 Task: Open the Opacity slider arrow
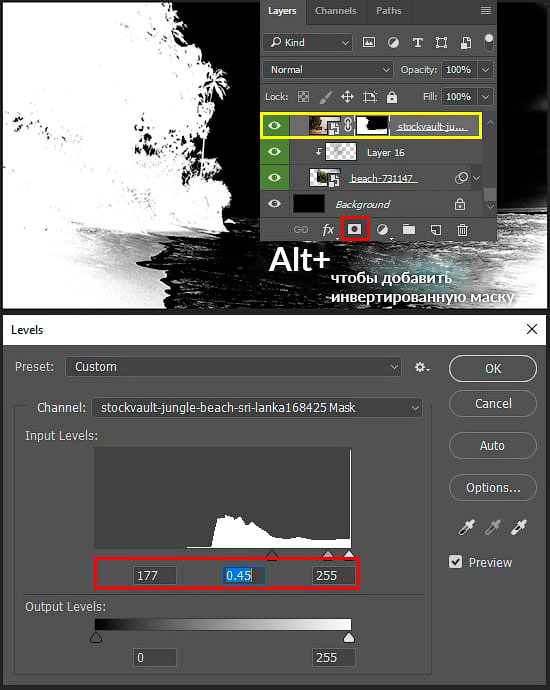485,70
